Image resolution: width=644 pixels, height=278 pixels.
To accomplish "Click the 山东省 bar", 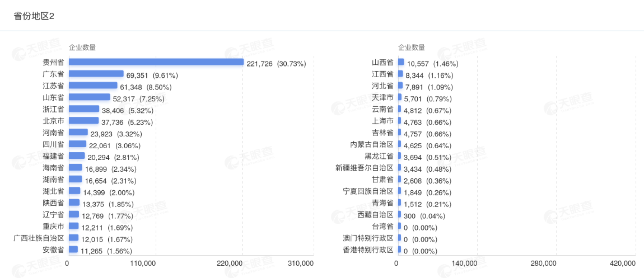I will (x=89, y=97).
